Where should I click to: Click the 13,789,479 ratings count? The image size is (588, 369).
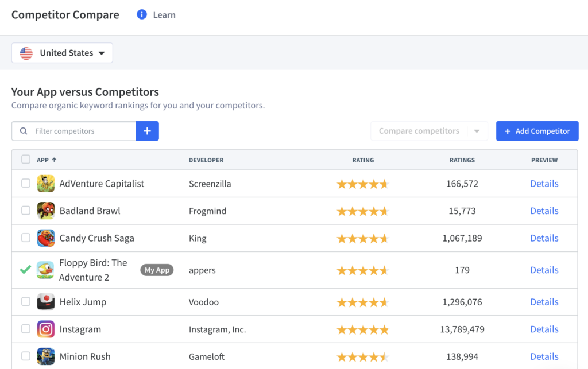[x=462, y=329]
